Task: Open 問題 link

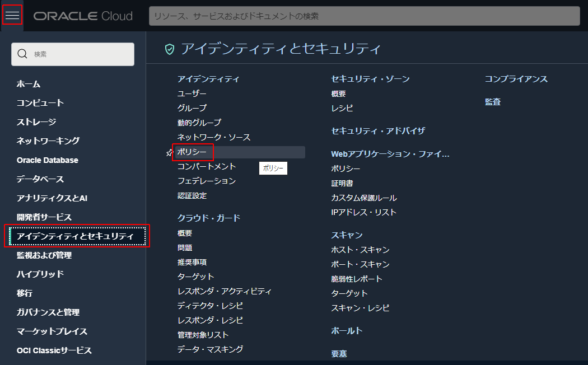Action: [184, 247]
